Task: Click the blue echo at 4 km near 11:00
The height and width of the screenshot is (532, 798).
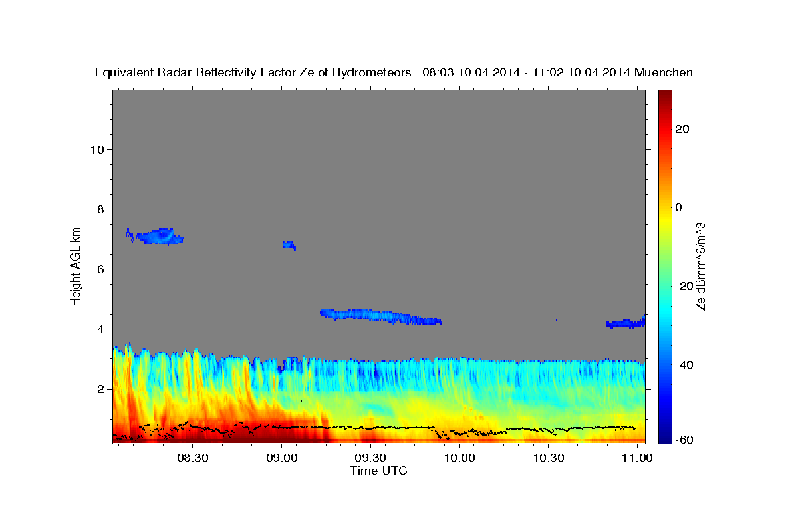Action: coord(626,323)
